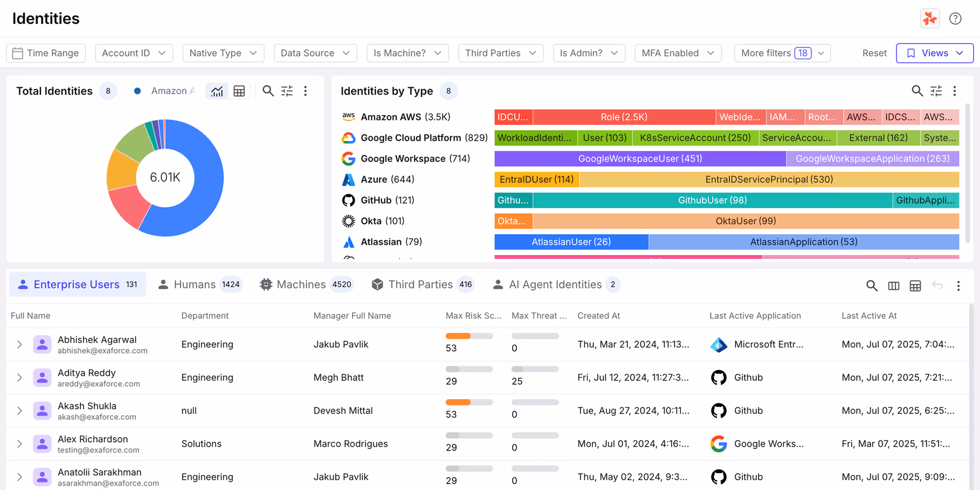
Task: Switch Total Identities to chart view
Action: point(217,91)
